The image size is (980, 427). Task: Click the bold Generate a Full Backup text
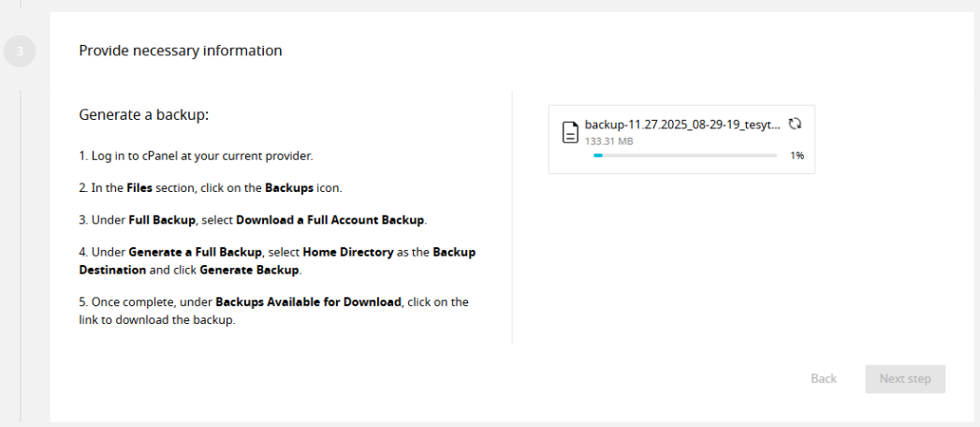coord(195,253)
